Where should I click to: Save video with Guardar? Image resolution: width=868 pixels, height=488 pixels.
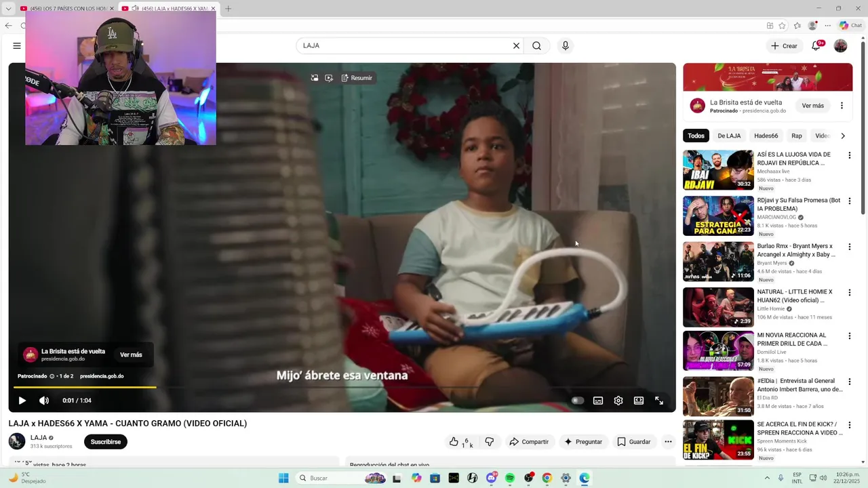633,442
